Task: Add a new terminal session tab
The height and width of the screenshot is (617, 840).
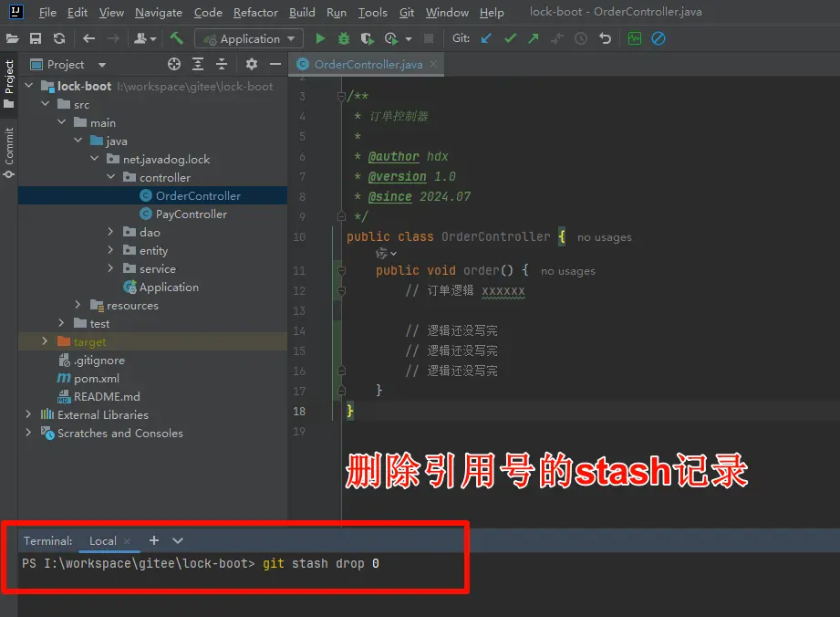Action: point(154,540)
